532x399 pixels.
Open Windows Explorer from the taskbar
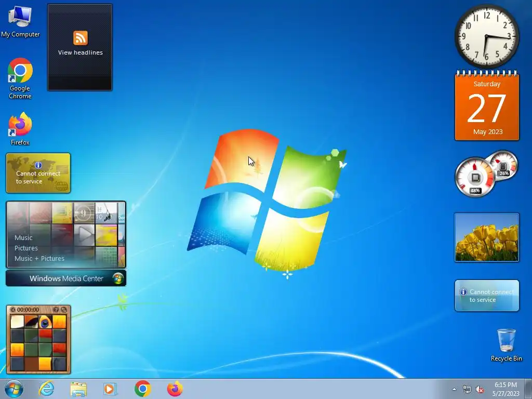point(78,389)
